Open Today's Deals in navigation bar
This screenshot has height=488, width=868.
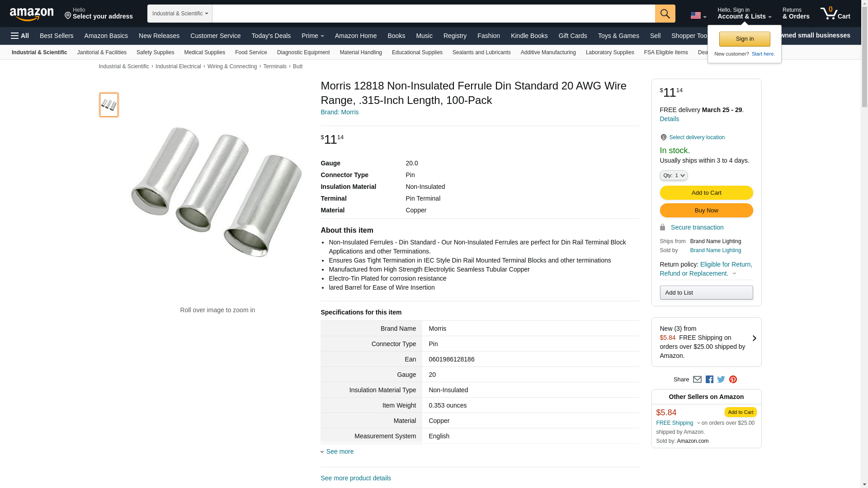271,36
